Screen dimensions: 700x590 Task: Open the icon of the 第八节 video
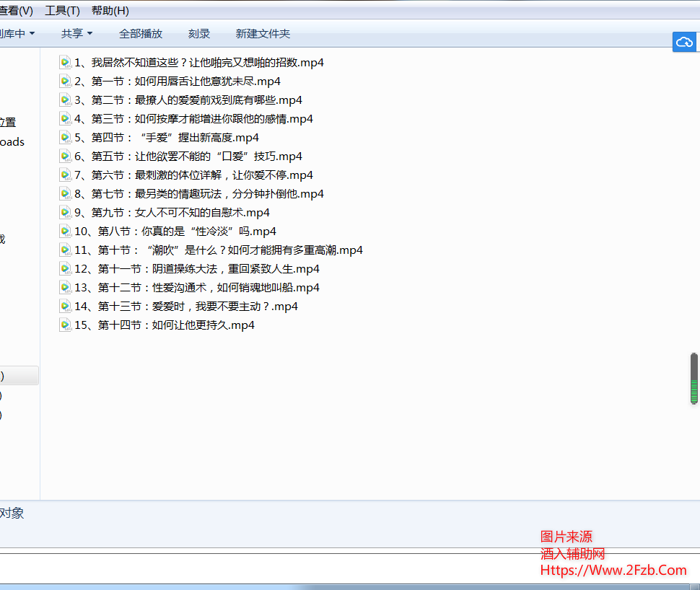65,231
